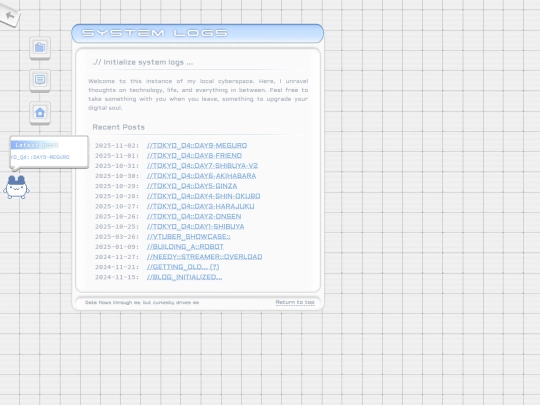
Task: Click the Recent Posts heading
Action: pyautogui.click(x=118, y=127)
